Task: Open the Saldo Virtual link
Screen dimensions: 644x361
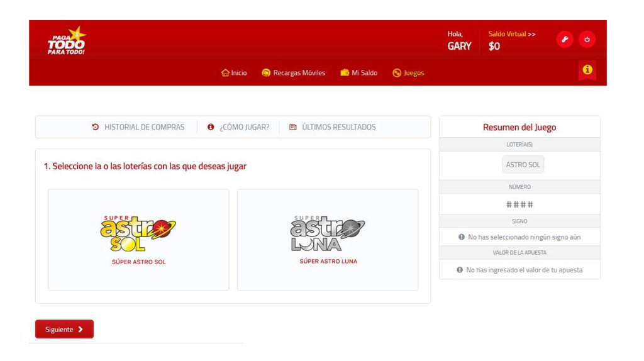Action: coord(511,34)
